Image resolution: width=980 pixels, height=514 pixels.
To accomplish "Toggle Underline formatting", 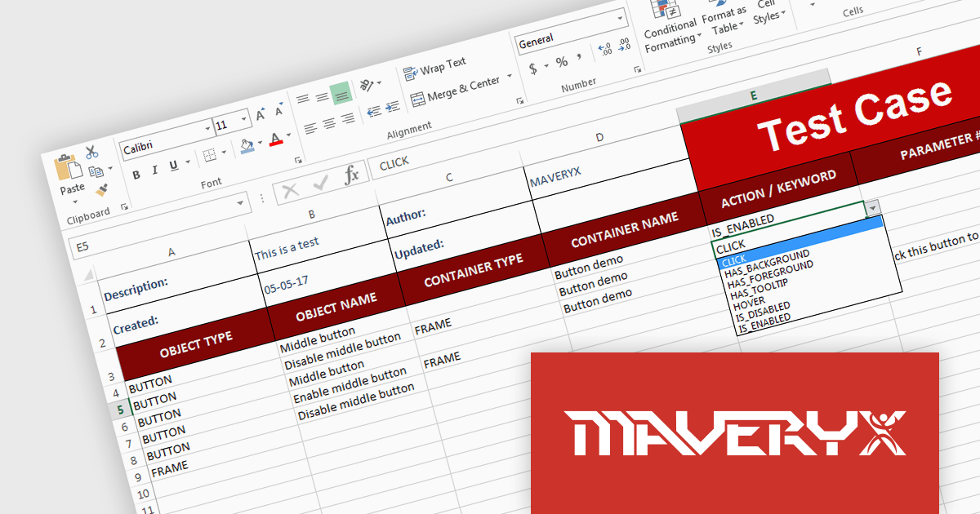I will (x=173, y=166).
